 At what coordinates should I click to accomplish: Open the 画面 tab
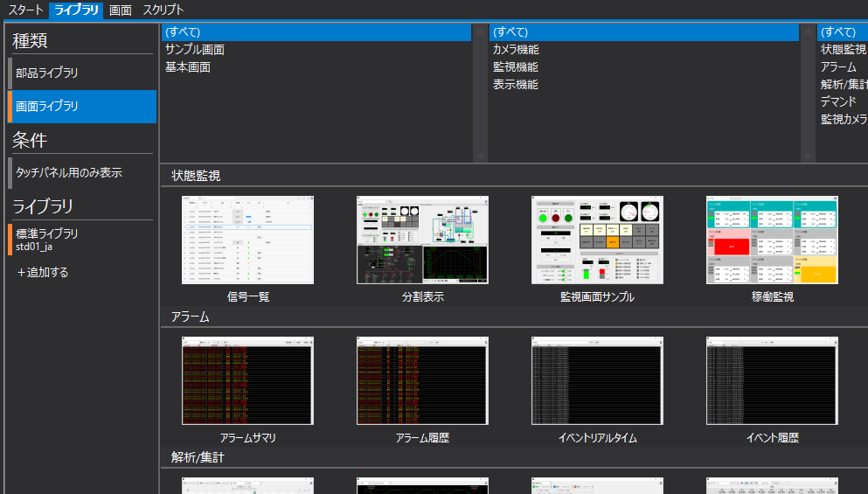click(x=121, y=10)
